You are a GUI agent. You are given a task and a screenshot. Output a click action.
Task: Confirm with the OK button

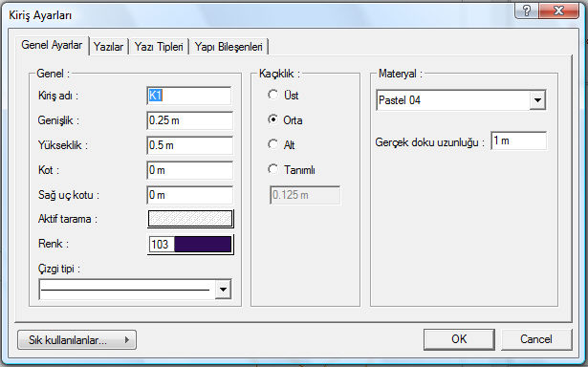click(x=459, y=339)
